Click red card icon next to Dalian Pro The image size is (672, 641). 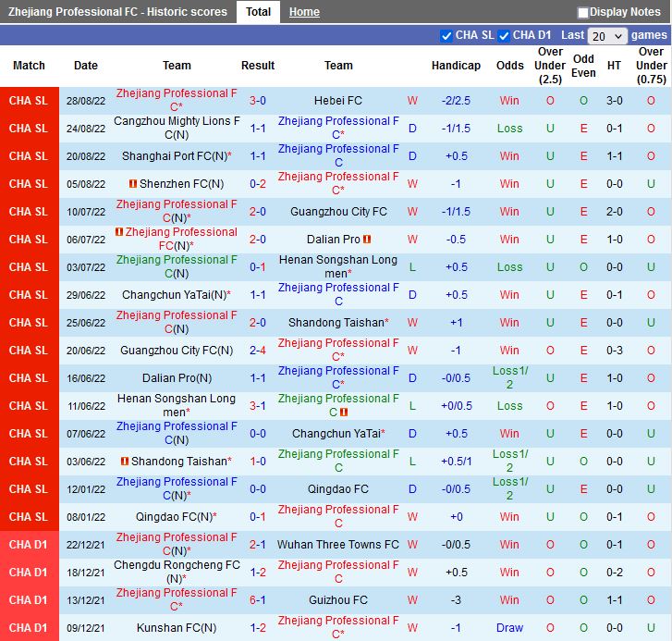coord(368,240)
